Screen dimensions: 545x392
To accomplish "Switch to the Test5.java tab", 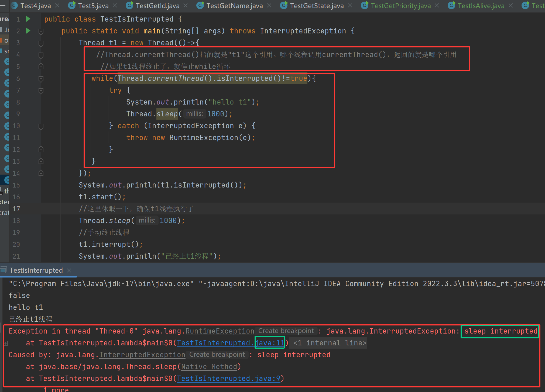I will pos(93,5).
